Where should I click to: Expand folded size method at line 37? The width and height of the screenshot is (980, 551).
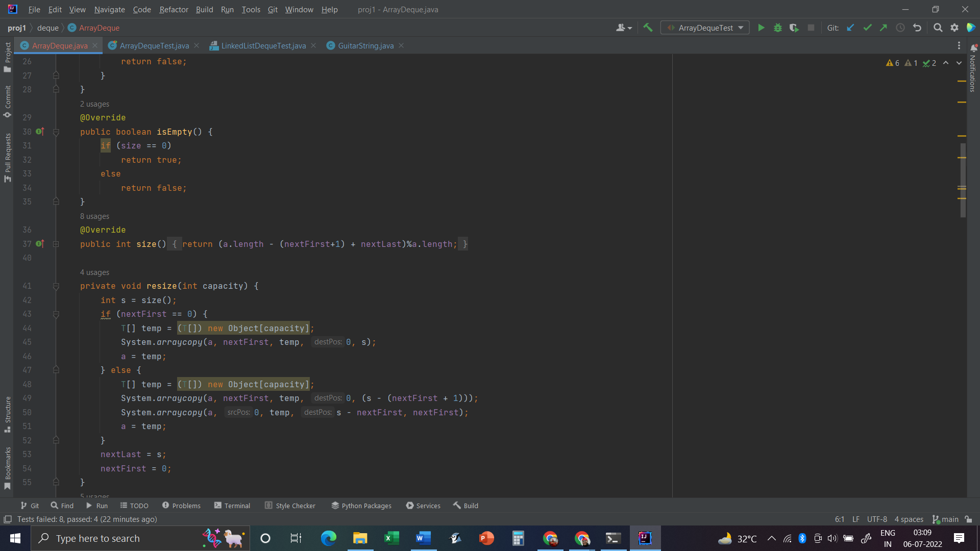pos(56,244)
